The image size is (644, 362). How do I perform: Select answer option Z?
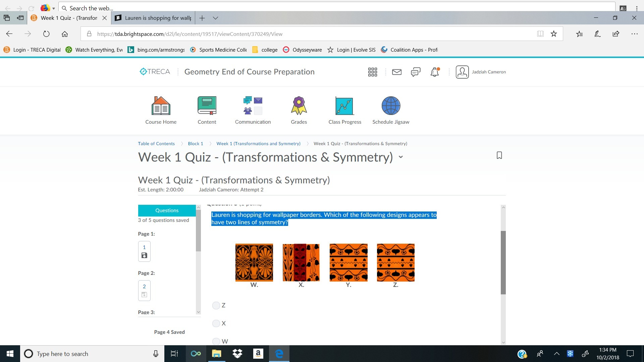tap(216, 305)
